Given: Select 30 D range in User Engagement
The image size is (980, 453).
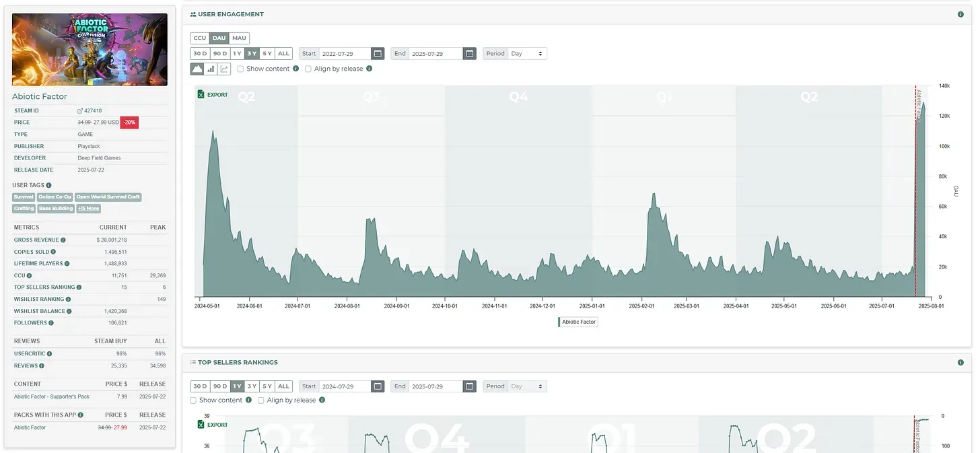Looking at the screenshot, I should (200, 53).
